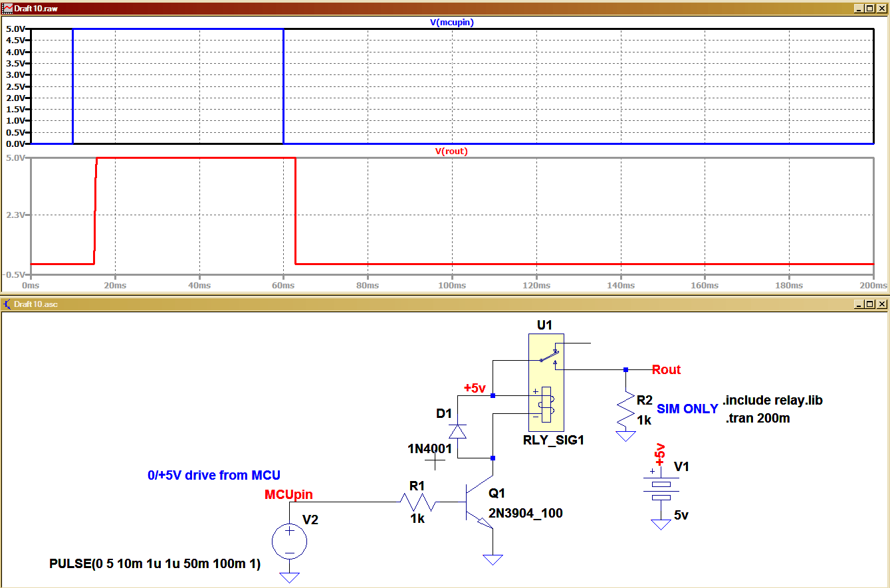Click the 200ms time axis label

tap(873, 285)
